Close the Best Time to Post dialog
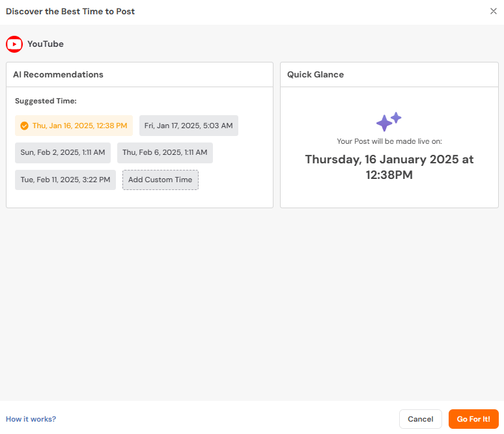This screenshot has height=434, width=504. point(493,11)
